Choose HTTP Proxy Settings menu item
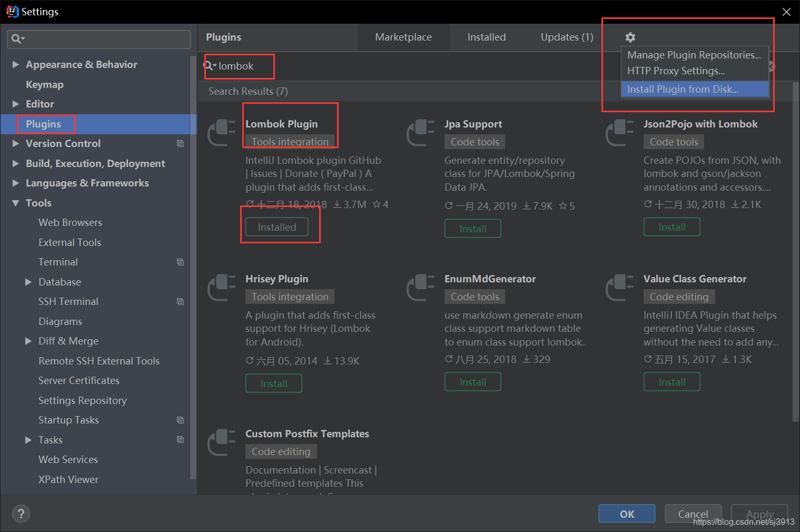Viewport: 800px width, 532px height. pyautogui.click(x=694, y=71)
